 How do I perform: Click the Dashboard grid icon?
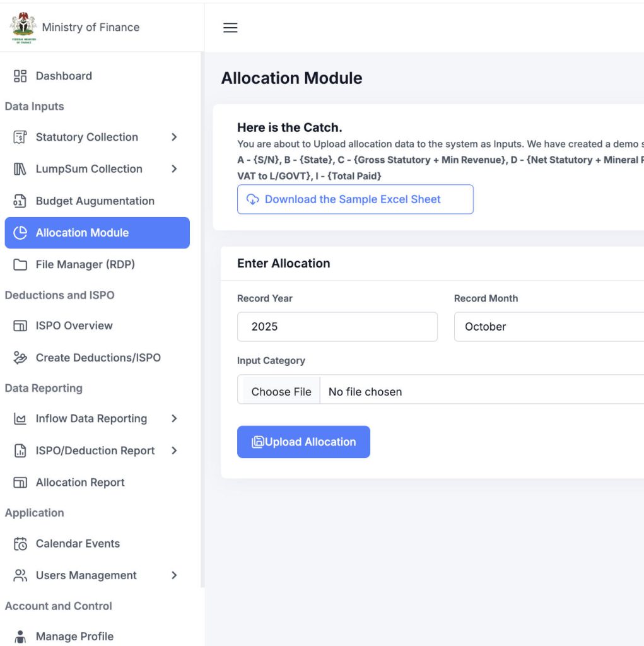(20, 76)
